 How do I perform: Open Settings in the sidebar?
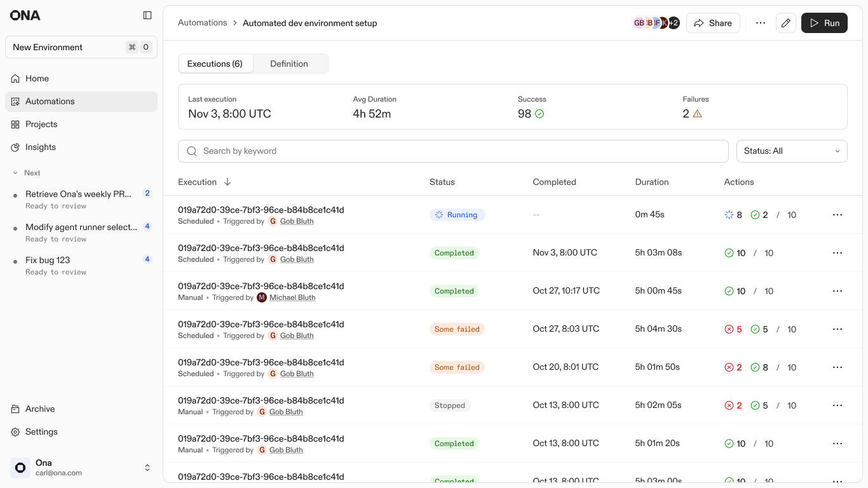[41, 432]
